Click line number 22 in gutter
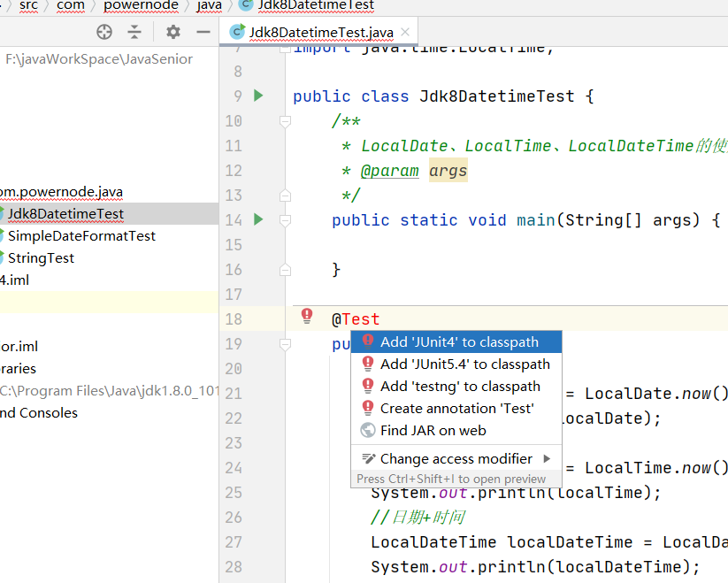Viewport: 728px width, 583px height. pos(234,418)
